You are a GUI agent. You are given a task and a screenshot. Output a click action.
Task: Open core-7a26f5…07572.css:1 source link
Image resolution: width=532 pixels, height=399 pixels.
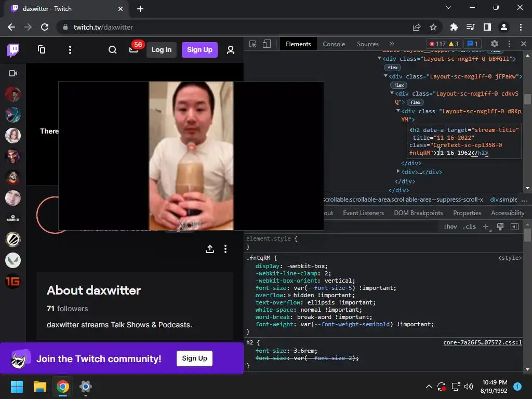click(x=483, y=343)
